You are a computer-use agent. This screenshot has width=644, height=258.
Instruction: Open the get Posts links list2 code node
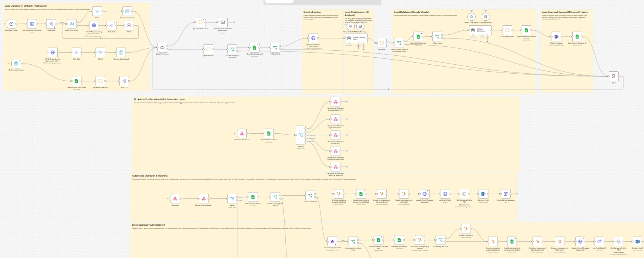pos(100,81)
